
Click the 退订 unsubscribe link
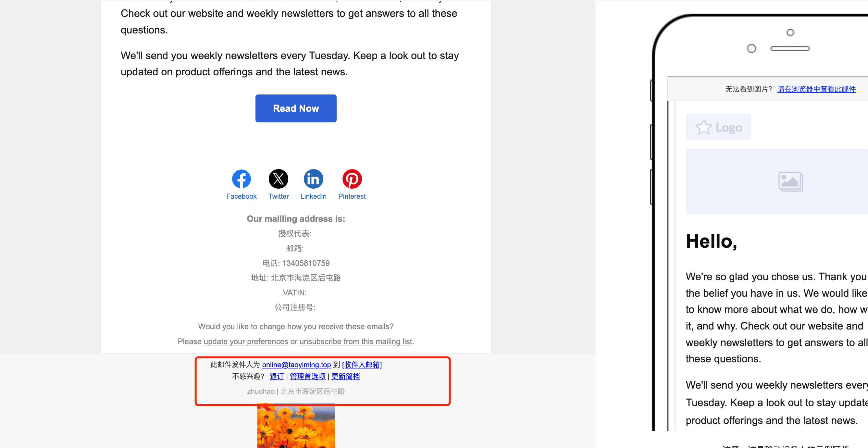(x=277, y=377)
